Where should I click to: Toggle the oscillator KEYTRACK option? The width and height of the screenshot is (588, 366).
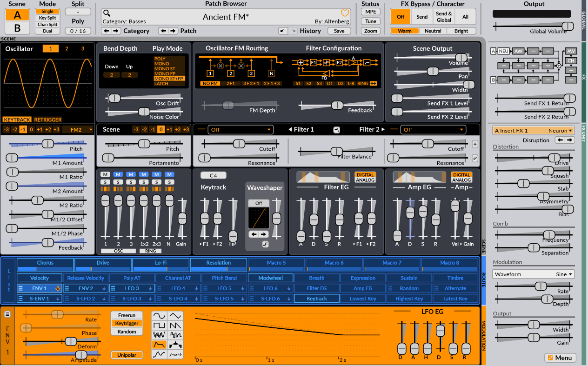pos(17,120)
